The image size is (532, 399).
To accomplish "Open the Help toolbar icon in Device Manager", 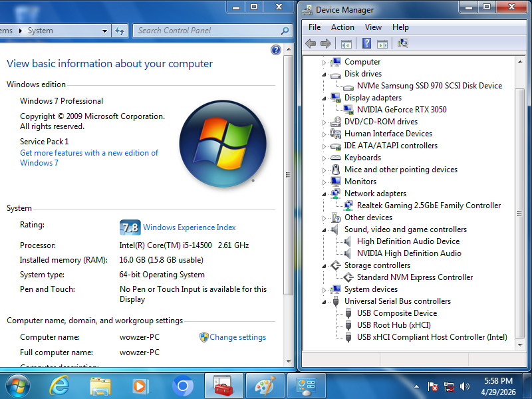I will (366, 43).
